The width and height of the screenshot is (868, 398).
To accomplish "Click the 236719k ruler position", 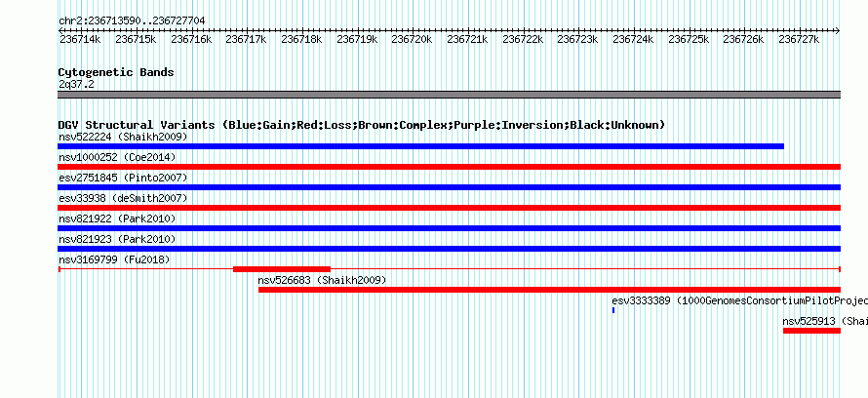I will click(x=357, y=39).
